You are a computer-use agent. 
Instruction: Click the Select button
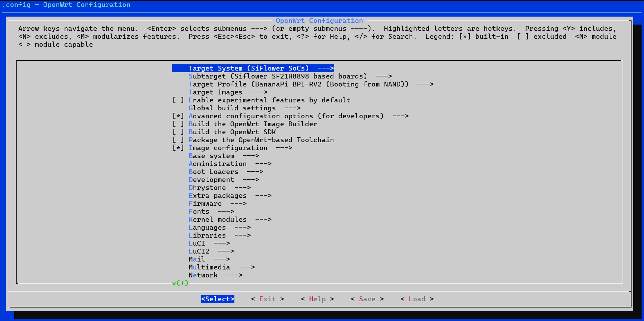tap(218, 299)
